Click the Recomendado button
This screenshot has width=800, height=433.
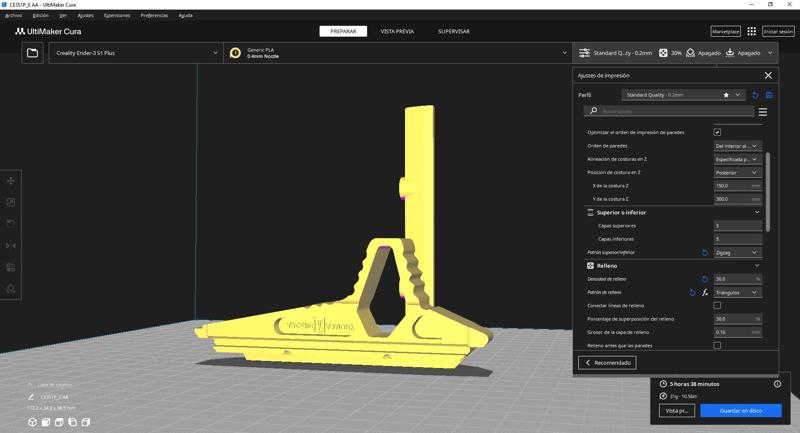click(x=607, y=363)
